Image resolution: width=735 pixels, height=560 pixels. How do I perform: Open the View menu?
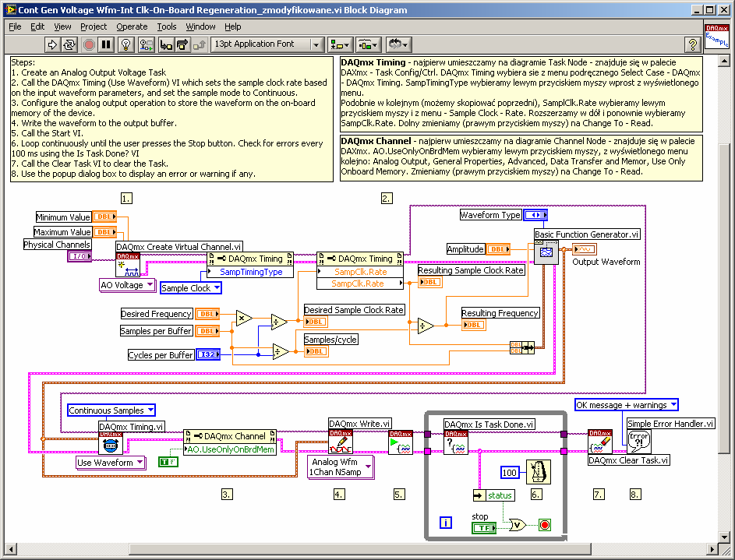pos(62,26)
